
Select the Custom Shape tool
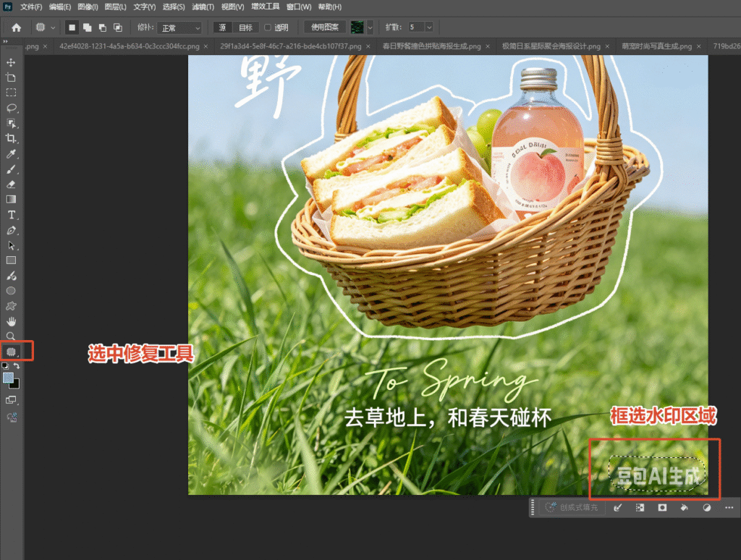[x=11, y=306]
